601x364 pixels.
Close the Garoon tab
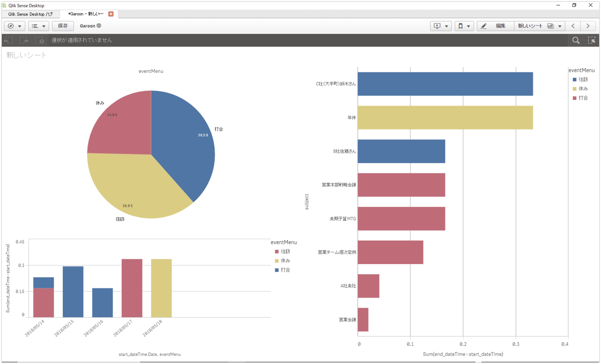111,14
